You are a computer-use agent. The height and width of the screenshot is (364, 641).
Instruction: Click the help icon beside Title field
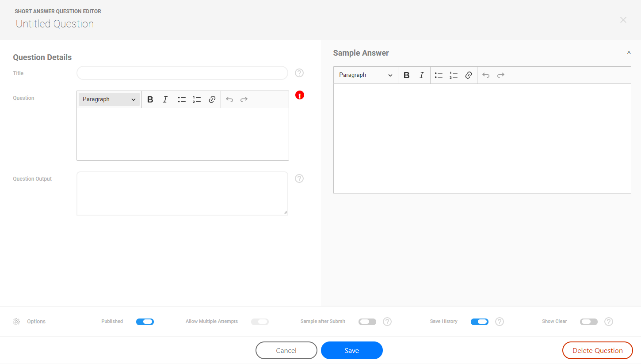pos(299,73)
